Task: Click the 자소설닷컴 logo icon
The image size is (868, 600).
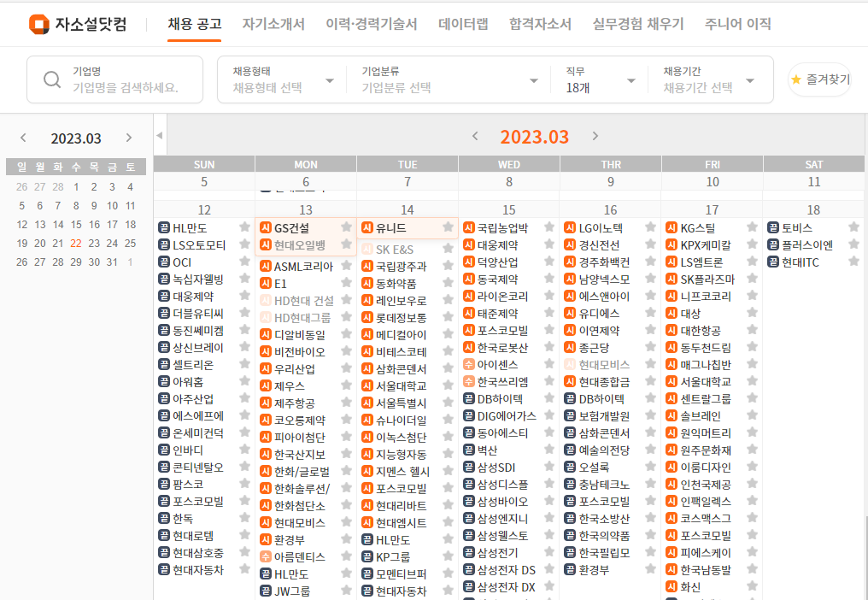Action: click(38, 25)
